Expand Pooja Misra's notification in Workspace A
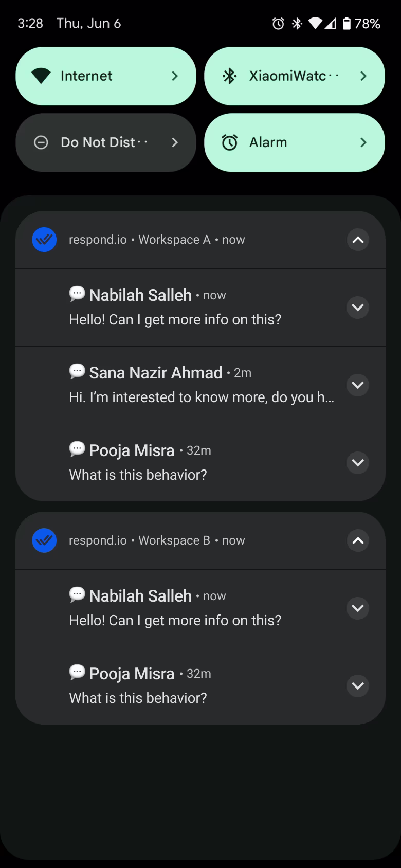 coord(358,463)
